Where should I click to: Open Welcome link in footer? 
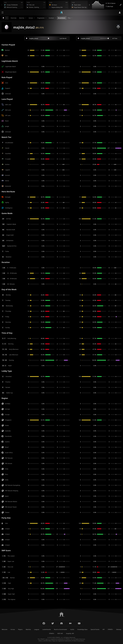[5, 629]
